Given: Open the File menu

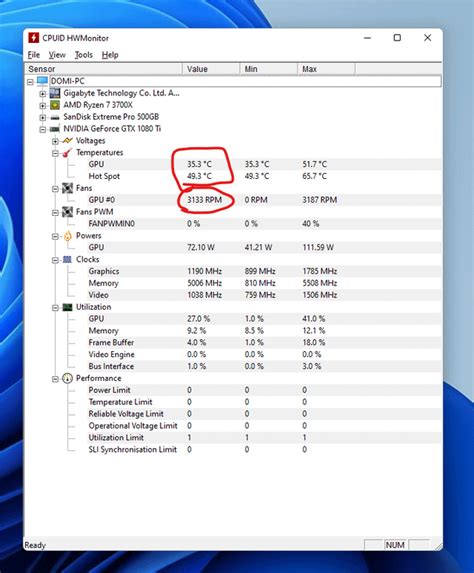Looking at the screenshot, I should point(34,55).
